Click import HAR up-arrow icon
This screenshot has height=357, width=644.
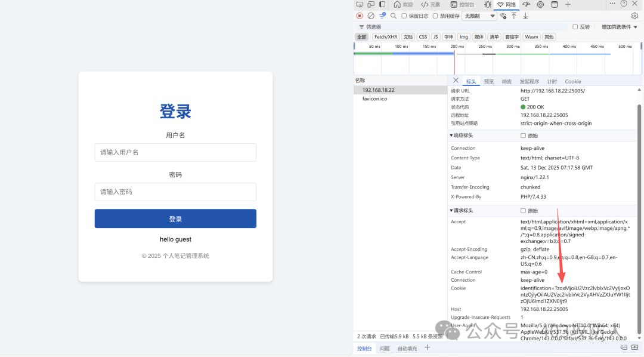[514, 16]
